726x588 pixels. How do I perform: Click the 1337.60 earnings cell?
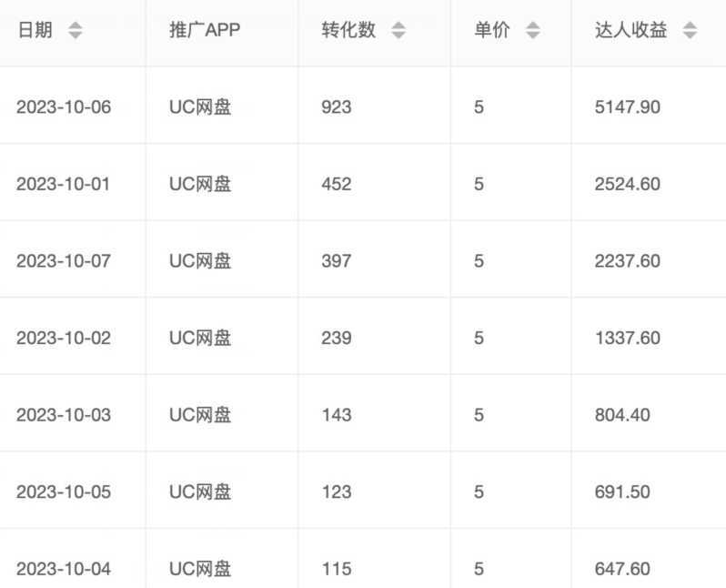(628, 339)
